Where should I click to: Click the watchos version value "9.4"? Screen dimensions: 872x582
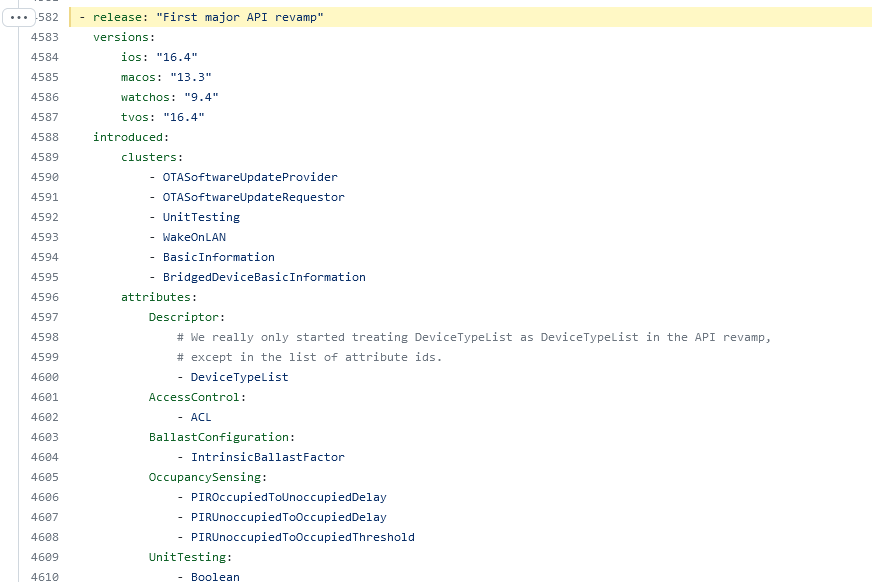click(x=201, y=97)
